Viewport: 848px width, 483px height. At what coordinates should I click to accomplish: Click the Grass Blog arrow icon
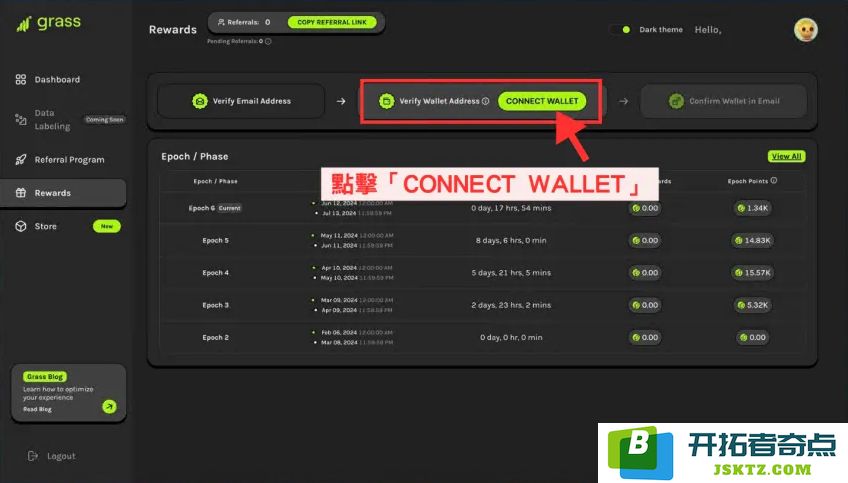pos(109,407)
